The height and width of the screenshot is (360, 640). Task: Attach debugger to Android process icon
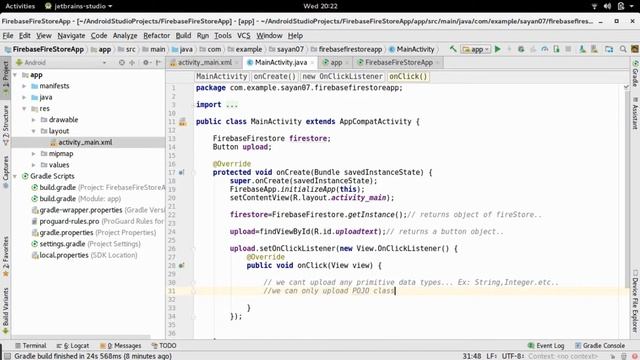point(556,49)
